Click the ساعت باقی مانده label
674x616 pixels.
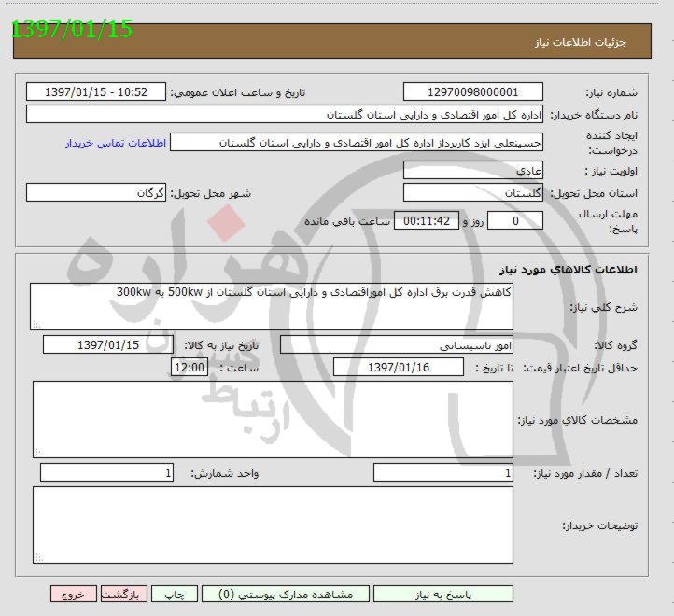(x=347, y=221)
